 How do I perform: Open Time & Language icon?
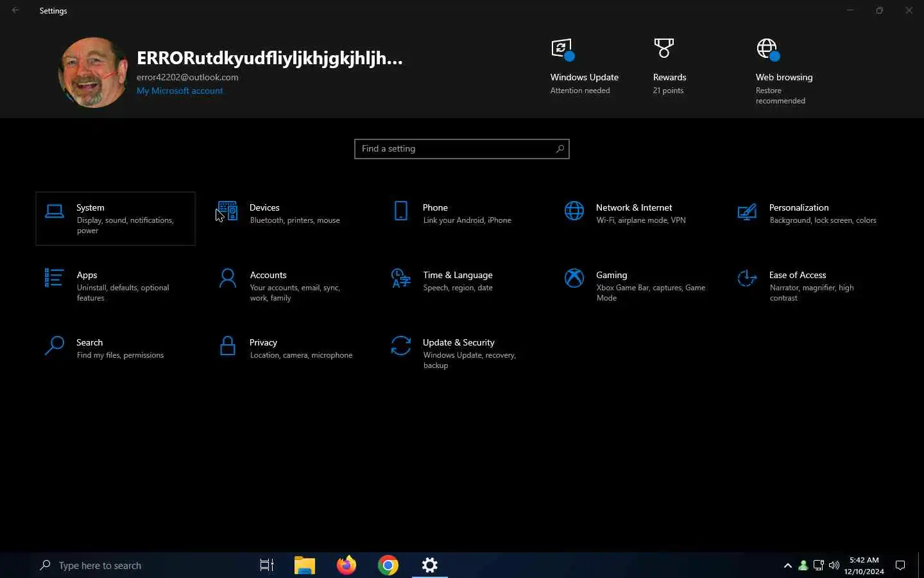pyautogui.click(x=401, y=278)
